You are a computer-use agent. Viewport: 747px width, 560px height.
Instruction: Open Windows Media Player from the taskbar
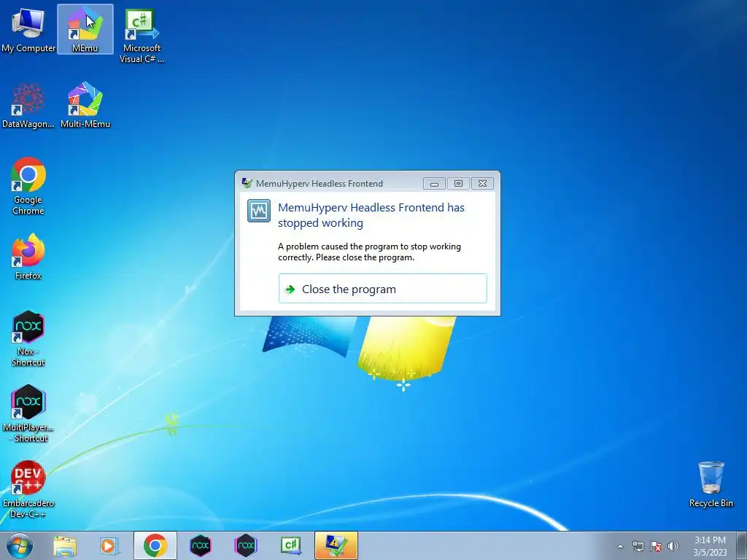tap(109, 545)
